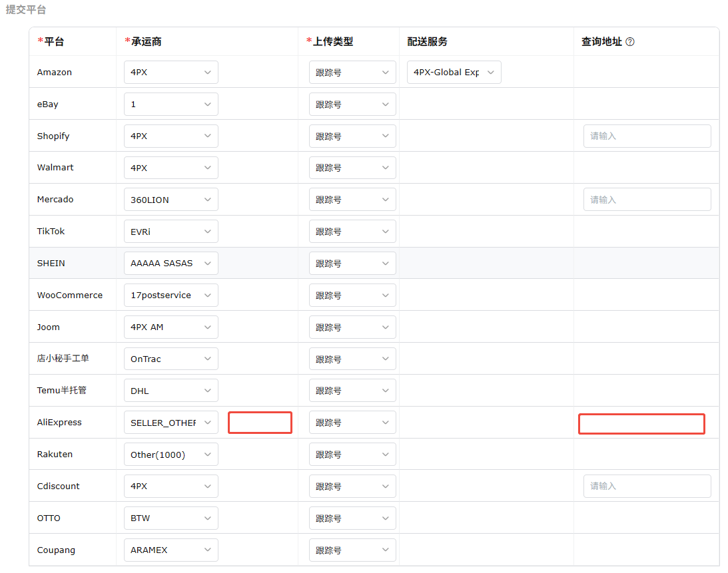Viewport: 728px width, 573px height.
Task: Open the Mercado upload type dropdown
Action: [352, 200]
